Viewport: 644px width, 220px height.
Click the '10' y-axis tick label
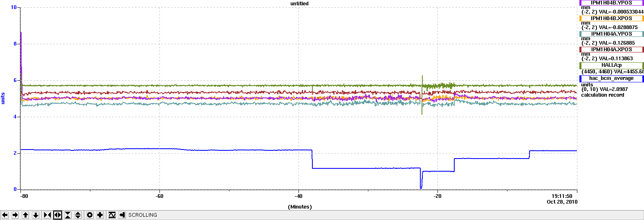point(14,7)
